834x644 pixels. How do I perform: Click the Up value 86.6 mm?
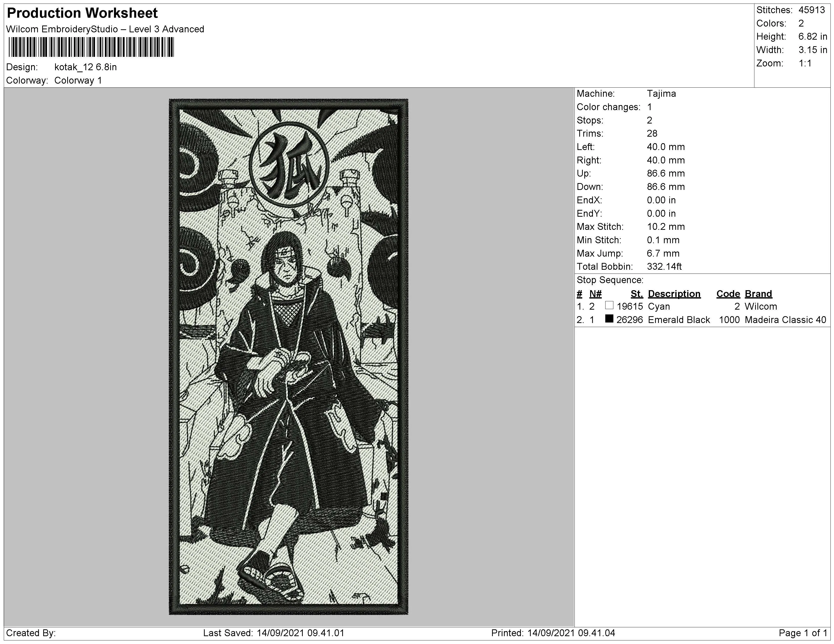pyautogui.click(x=666, y=174)
